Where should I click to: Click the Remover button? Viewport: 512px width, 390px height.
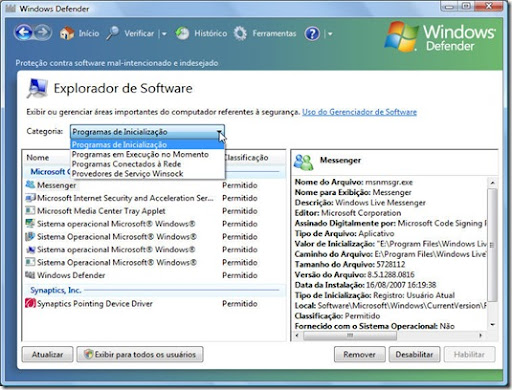coord(360,354)
